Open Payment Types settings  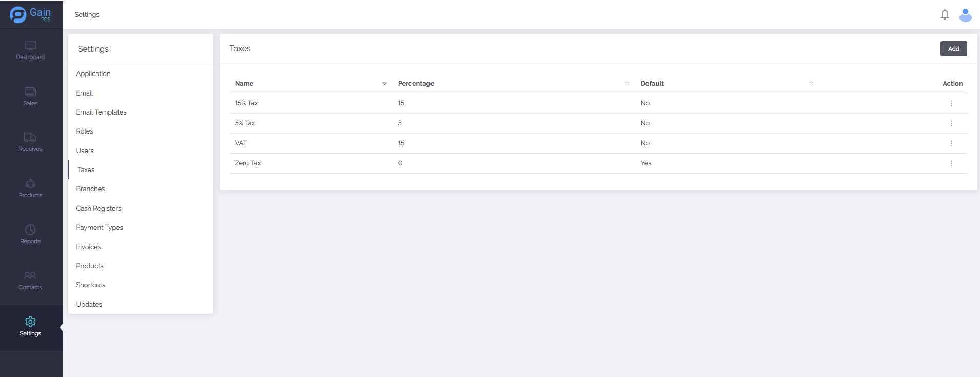100,228
